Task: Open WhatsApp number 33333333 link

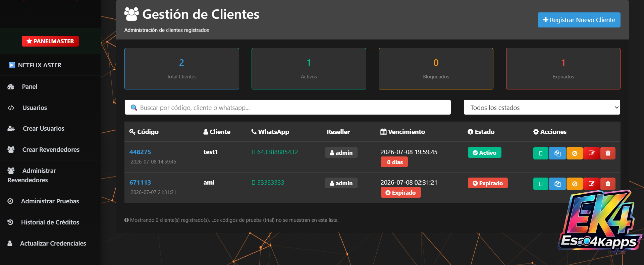Action: click(271, 182)
